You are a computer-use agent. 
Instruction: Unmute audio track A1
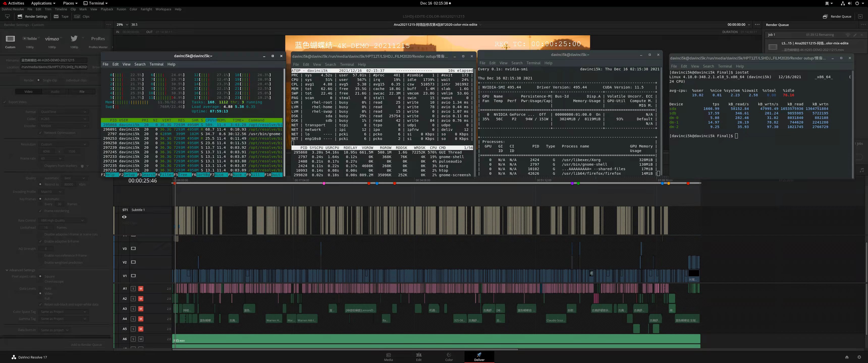tap(141, 289)
